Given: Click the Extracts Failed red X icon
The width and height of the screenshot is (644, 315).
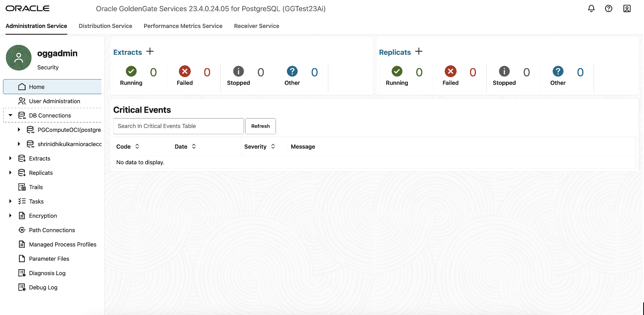Looking at the screenshot, I should (185, 71).
